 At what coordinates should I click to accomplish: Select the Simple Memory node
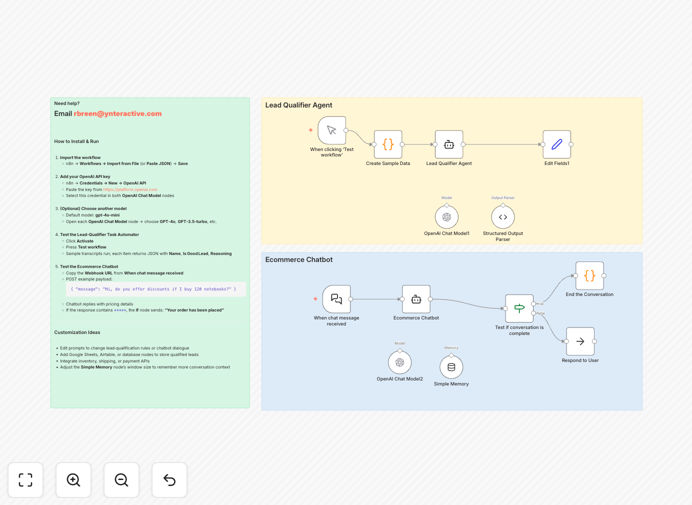pyautogui.click(x=451, y=367)
